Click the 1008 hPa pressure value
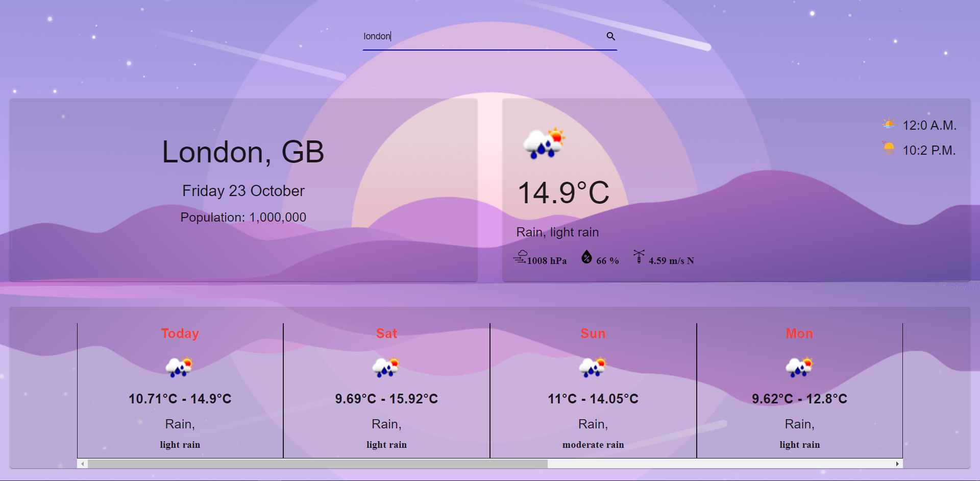This screenshot has height=481, width=980. tap(547, 261)
